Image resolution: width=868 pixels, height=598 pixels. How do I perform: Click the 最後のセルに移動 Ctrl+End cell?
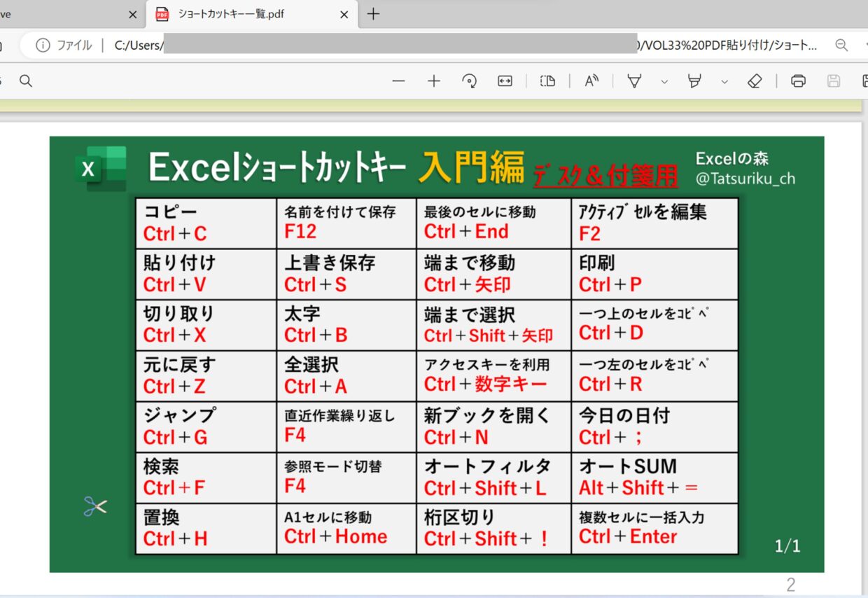point(494,223)
